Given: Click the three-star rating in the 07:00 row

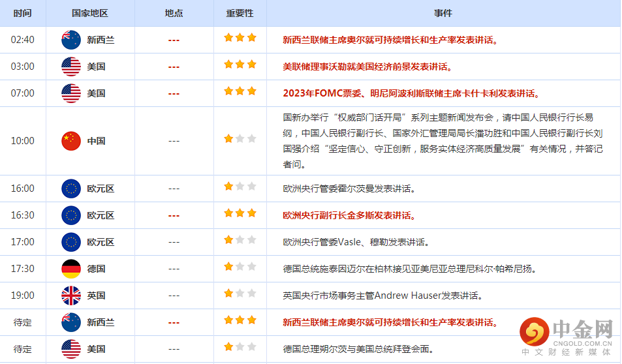Looking at the screenshot, I should pos(240,91).
